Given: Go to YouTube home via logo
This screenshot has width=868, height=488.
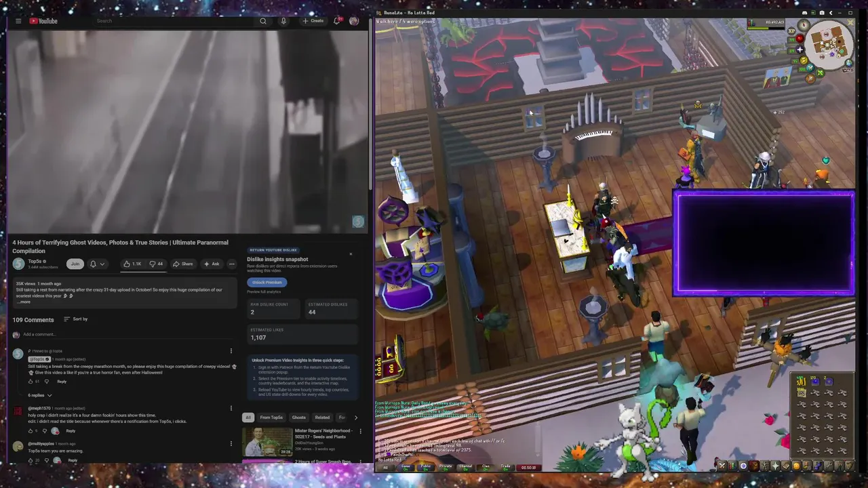Looking at the screenshot, I should tap(43, 21).
